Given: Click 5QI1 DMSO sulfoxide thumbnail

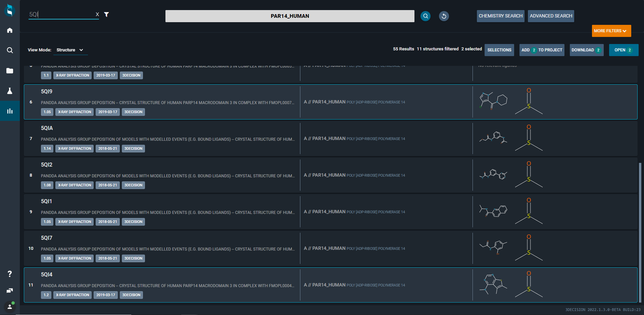Looking at the screenshot, I should point(529,211).
